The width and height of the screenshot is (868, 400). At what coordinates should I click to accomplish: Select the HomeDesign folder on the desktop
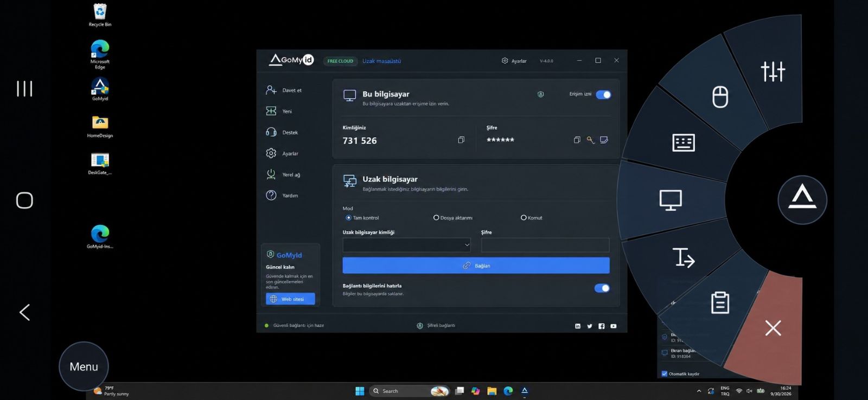[100, 127]
